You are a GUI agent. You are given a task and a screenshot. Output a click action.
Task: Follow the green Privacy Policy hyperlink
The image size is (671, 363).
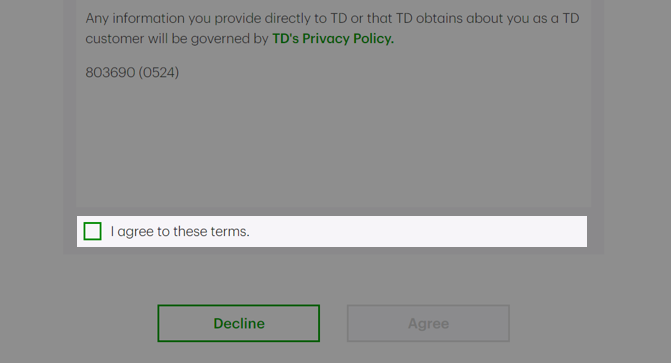333,39
